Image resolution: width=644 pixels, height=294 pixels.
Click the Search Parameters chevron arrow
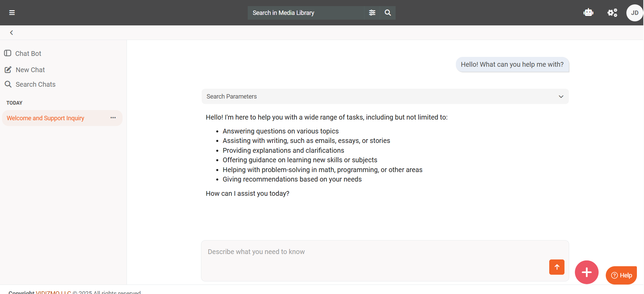click(x=561, y=97)
